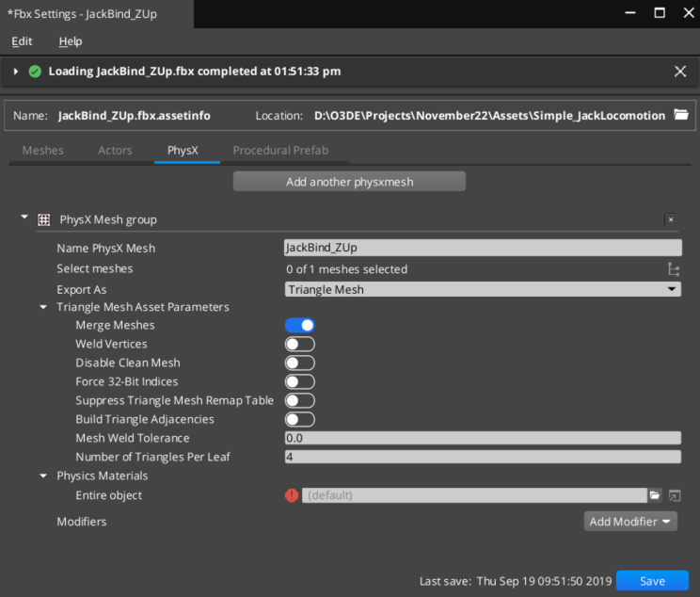
Task: Click Add another physxmesh button
Action: tap(349, 182)
